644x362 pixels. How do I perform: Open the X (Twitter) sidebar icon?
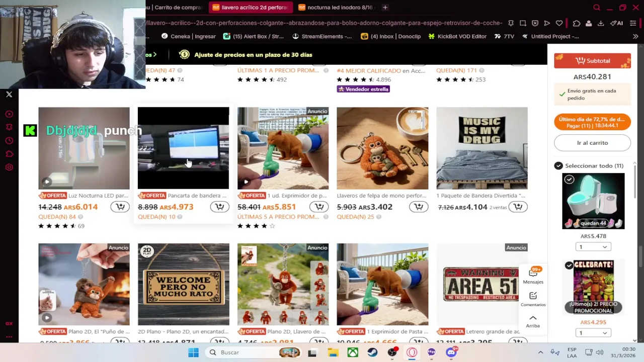click(9, 95)
